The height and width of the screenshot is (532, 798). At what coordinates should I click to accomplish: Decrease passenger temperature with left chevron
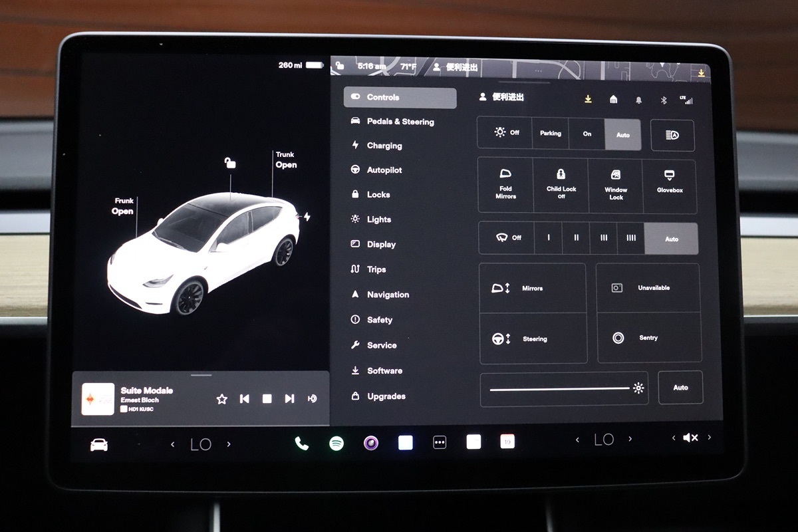577,440
